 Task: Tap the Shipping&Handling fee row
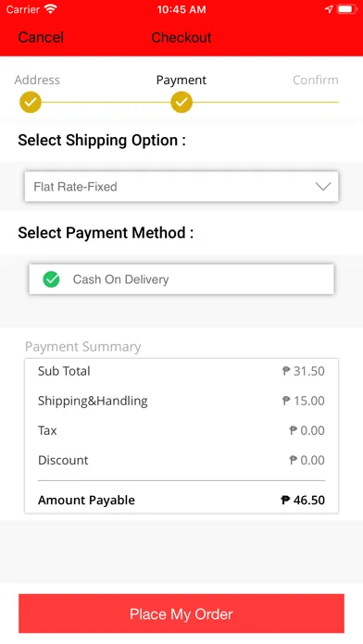point(181,401)
